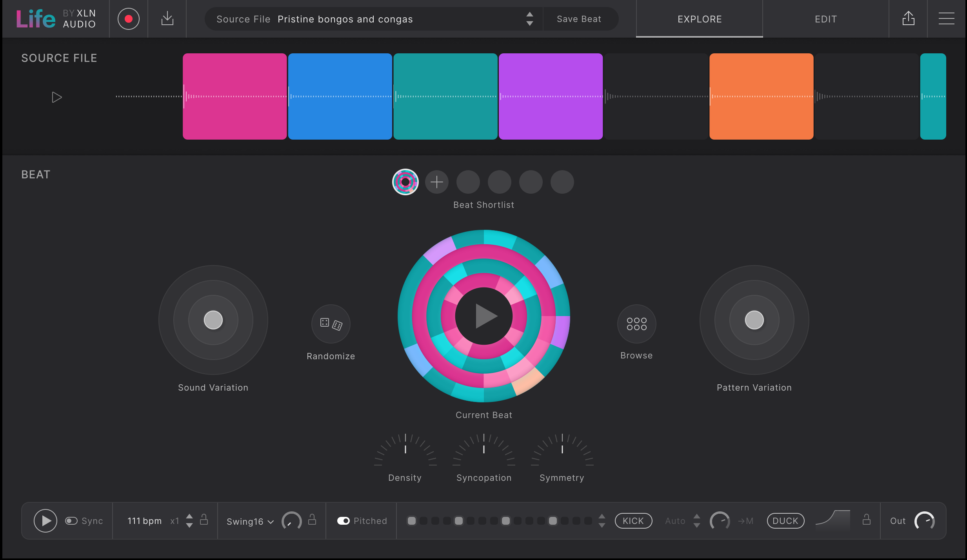Click the record icon in the top bar

pyautogui.click(x=128, y=18)
